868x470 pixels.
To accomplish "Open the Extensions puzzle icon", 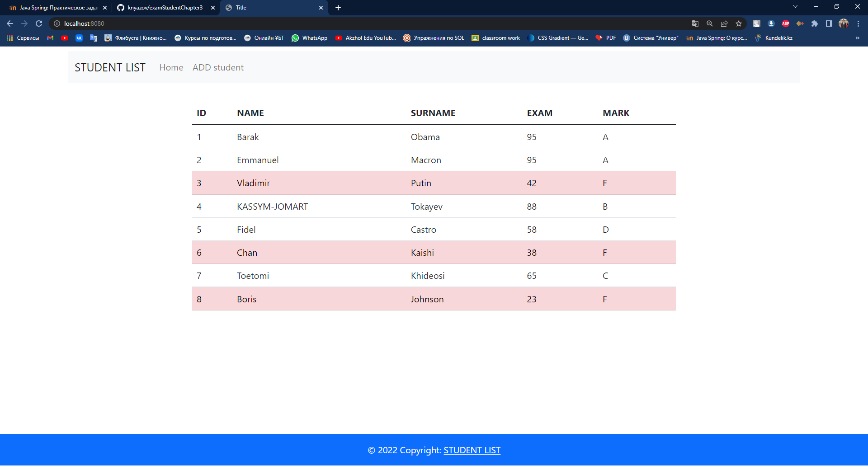I will point(815,23).
